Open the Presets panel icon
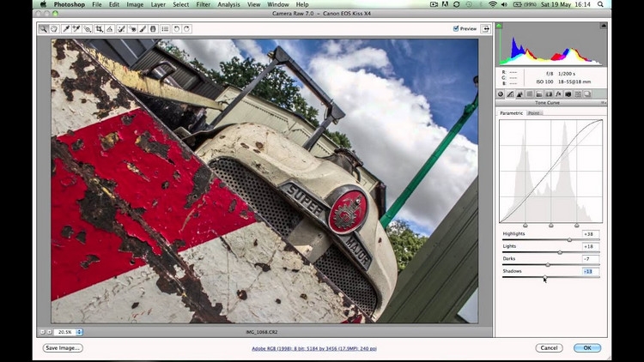Screen dimensions: 644x362 coord(578,94)
